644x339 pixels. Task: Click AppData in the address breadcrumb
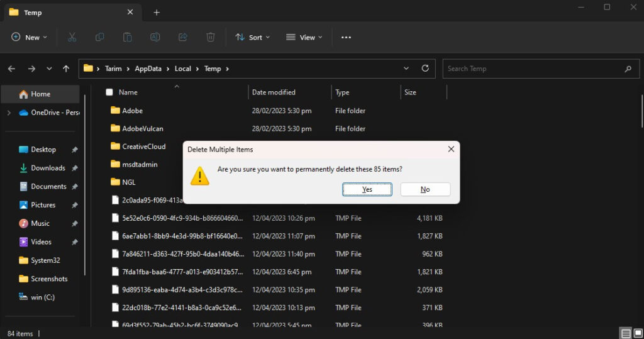[x=148, y=69]
